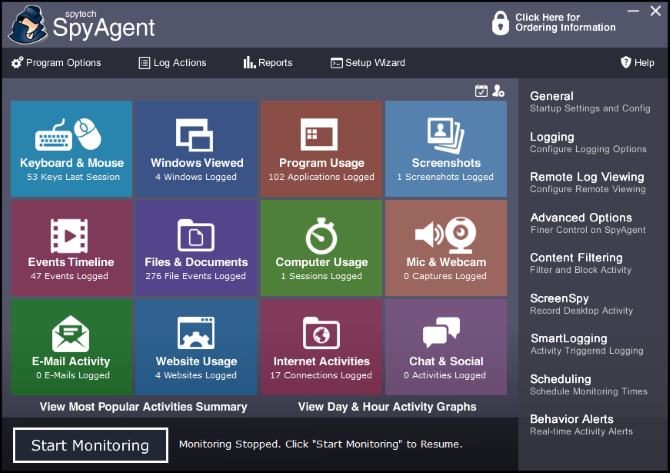View Day & Hour Activity Graphs
This screenshot has width=670, height=473.
coord(387,407)
